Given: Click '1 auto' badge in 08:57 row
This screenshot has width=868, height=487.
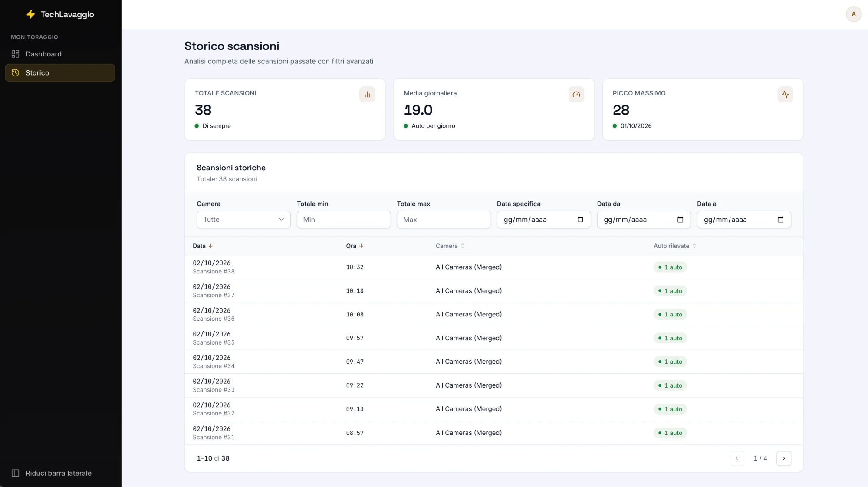Looking at the screenshot, I should 670,433.
